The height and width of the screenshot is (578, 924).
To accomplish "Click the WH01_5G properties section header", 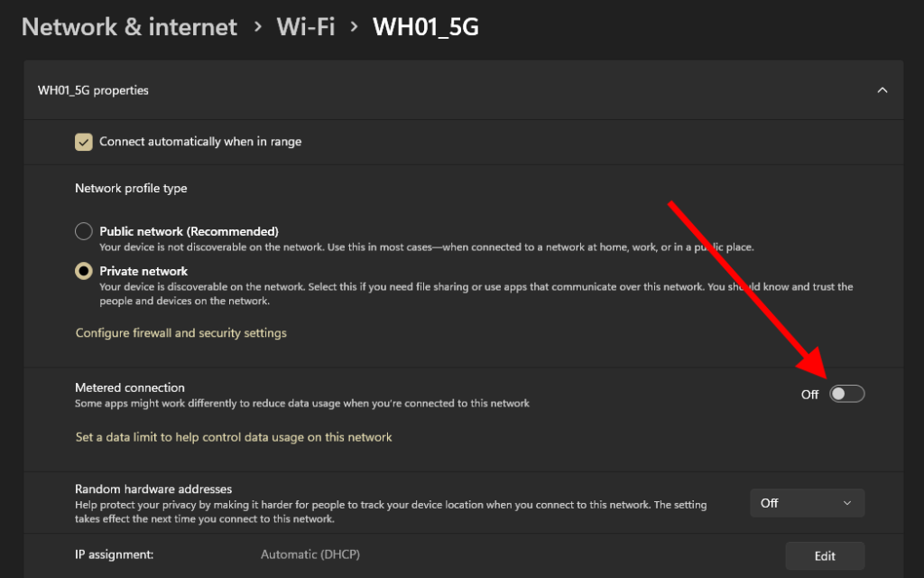I will tap(93, 90).
